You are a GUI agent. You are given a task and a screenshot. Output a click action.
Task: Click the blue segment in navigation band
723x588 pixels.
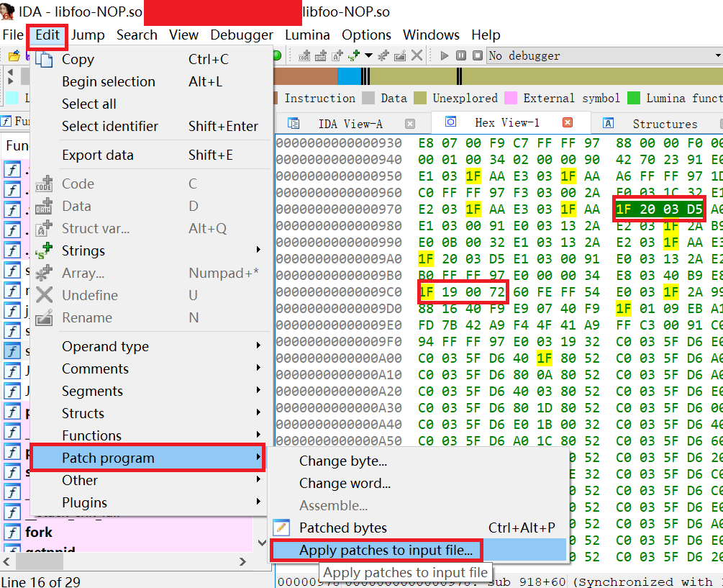point(349,76)
